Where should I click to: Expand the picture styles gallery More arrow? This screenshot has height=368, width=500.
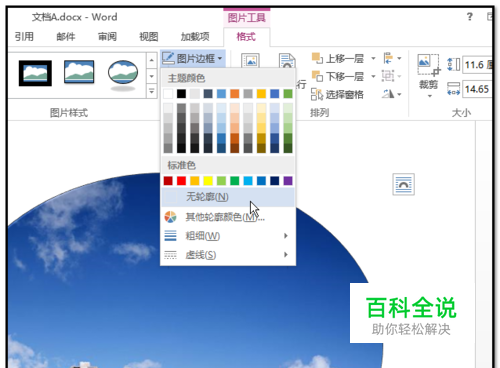152,91
